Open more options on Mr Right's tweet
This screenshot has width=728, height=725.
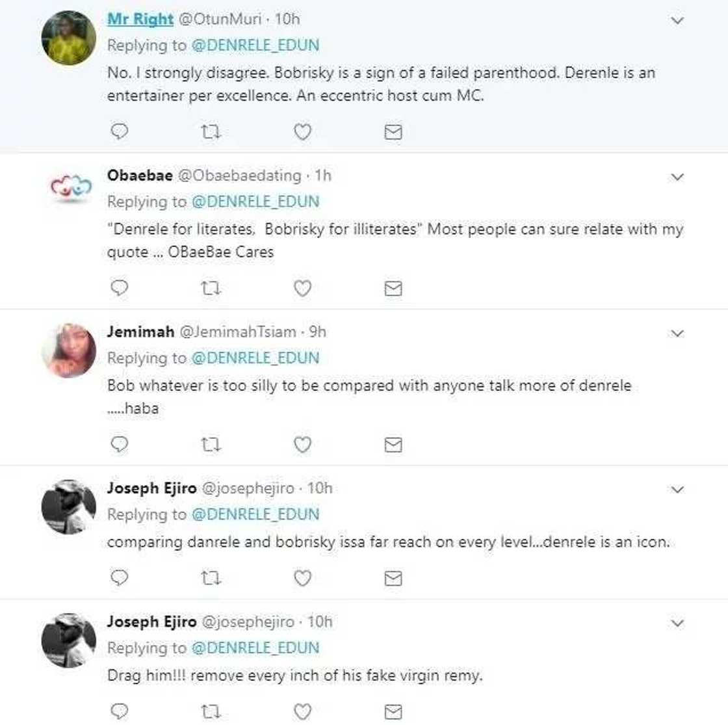click(x=677, y=21)
